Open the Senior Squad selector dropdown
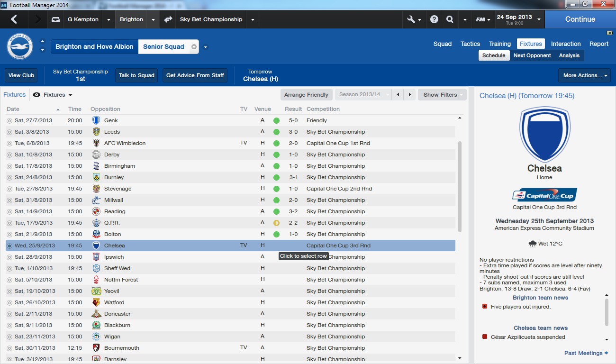The width and height of the screenshot is (616, 364). tap(194, 47)
